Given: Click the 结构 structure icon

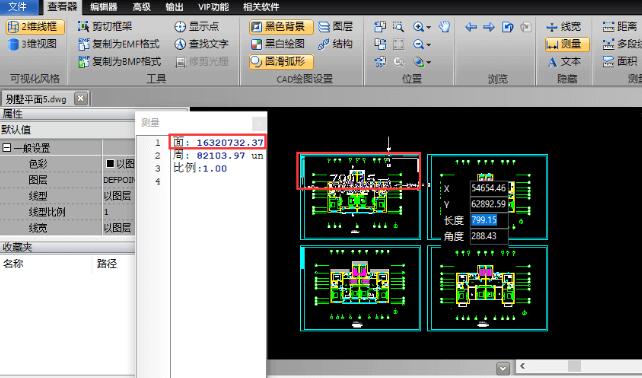Looking at the screenshot, I should pyautogui.click(x=335, y=44).
